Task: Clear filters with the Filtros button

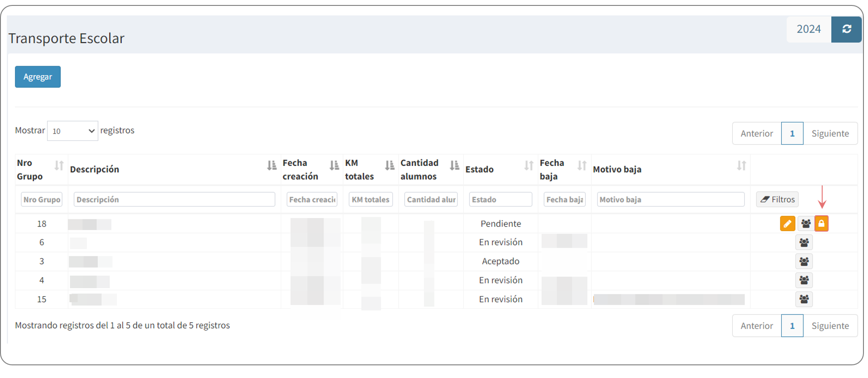Action: 777,199
